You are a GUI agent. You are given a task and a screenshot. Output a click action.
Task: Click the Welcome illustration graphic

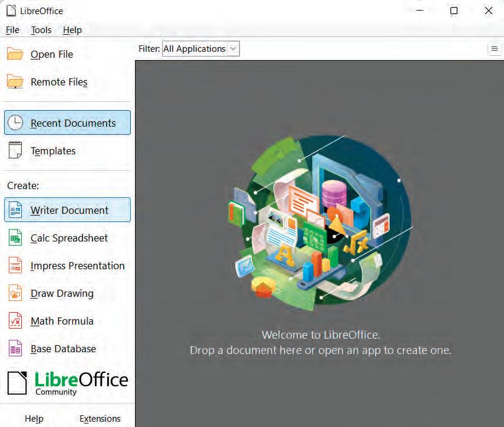tap(320, 223)
